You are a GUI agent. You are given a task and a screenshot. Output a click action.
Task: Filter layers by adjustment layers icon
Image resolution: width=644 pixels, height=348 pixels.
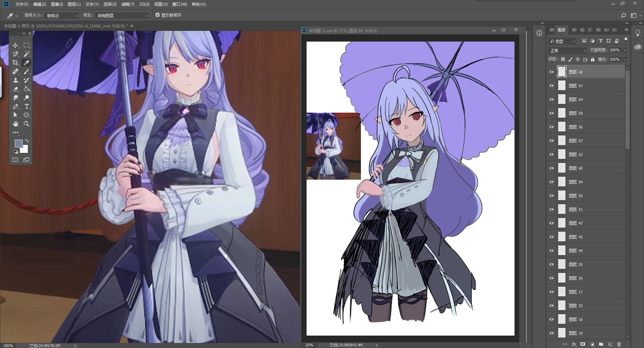coord(592,41)
